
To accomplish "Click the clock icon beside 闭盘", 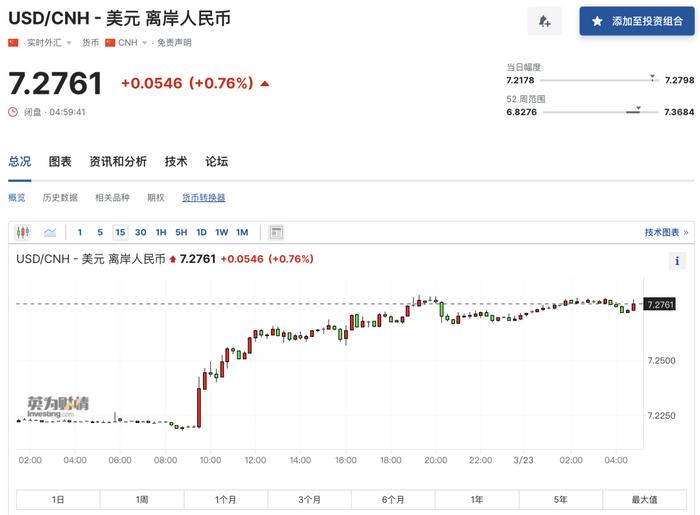I will [x=13, y=112].
